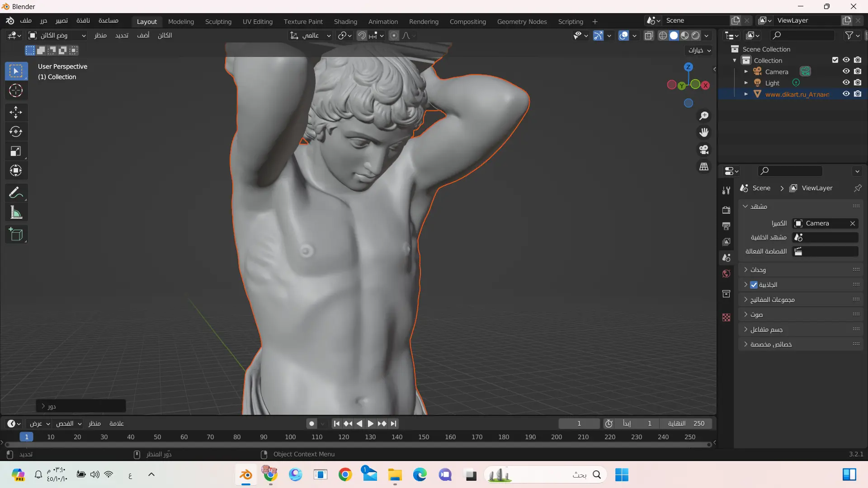Open the Shading workspace tab
Screen dimensions: 868x488
345,22
